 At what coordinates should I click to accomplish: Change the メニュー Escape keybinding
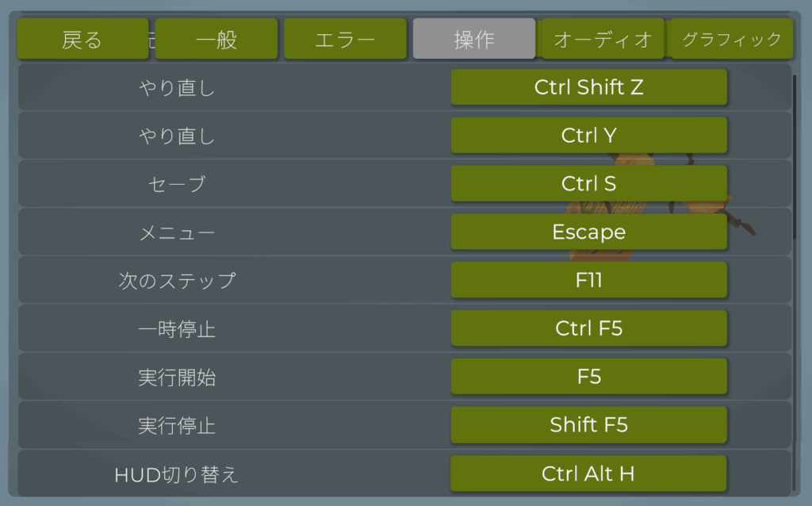pyautogui.click(x=588, y=232)
